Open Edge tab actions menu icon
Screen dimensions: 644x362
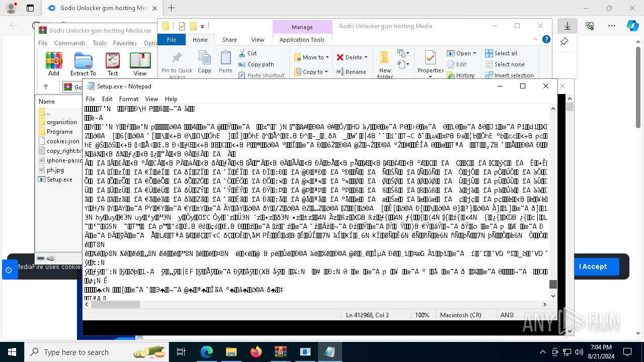point(30,8)
